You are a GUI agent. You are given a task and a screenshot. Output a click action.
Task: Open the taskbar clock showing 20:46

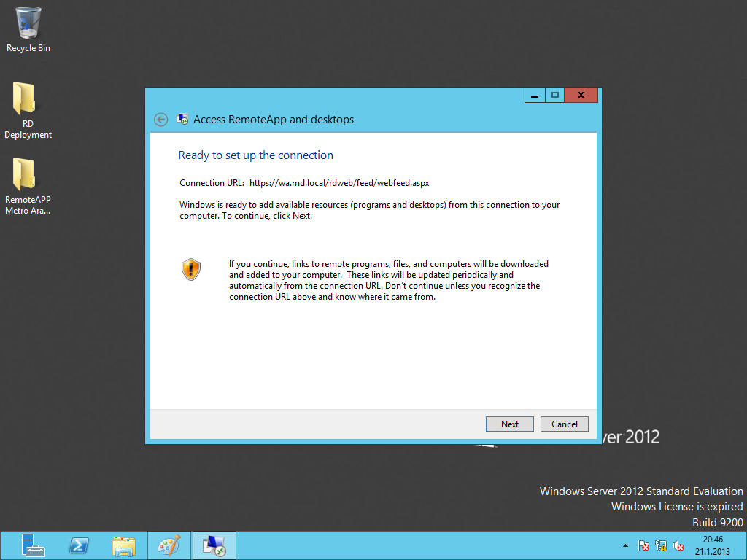(x=713, y=545)
